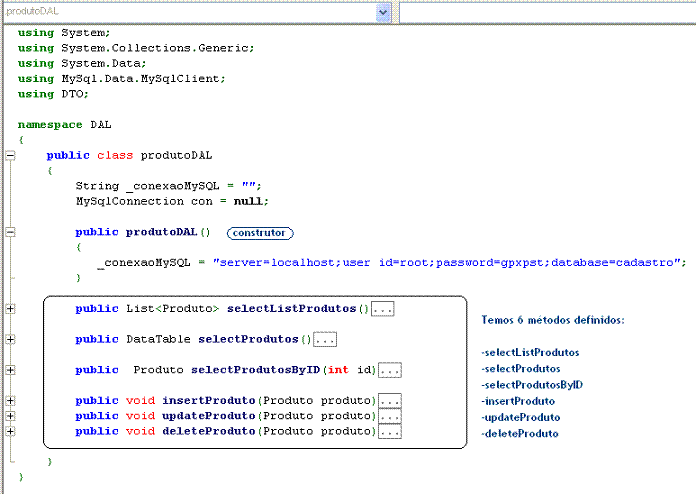Expand the deleteProduto method region
696x494 pixels.
[10, 431]
